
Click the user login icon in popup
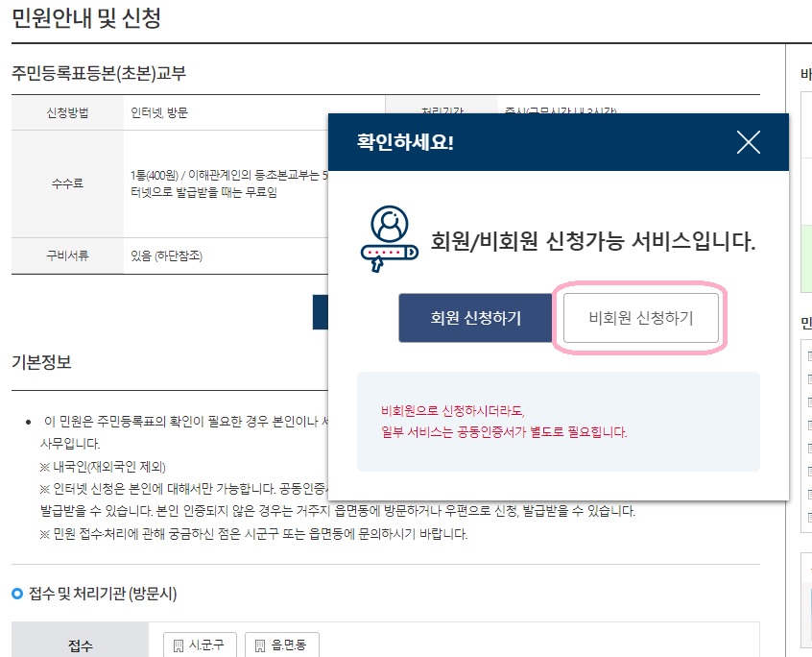pyautogui.click(x=390, y=239)
